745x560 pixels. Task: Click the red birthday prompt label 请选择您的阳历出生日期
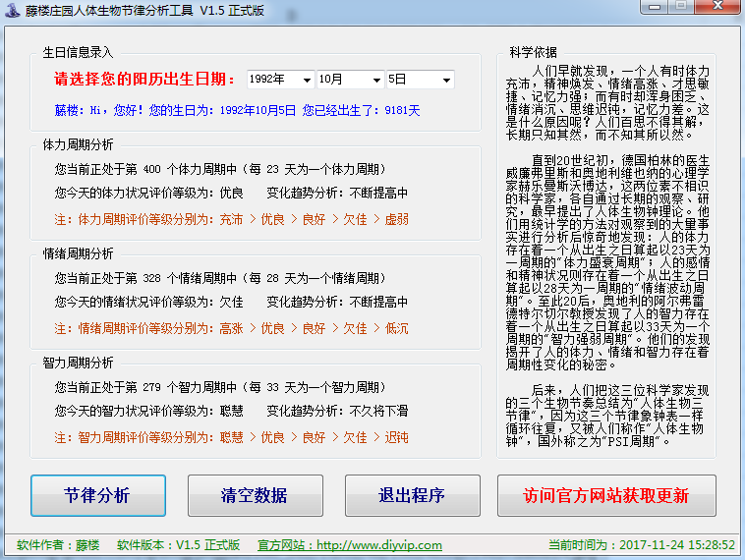(144, 79)
